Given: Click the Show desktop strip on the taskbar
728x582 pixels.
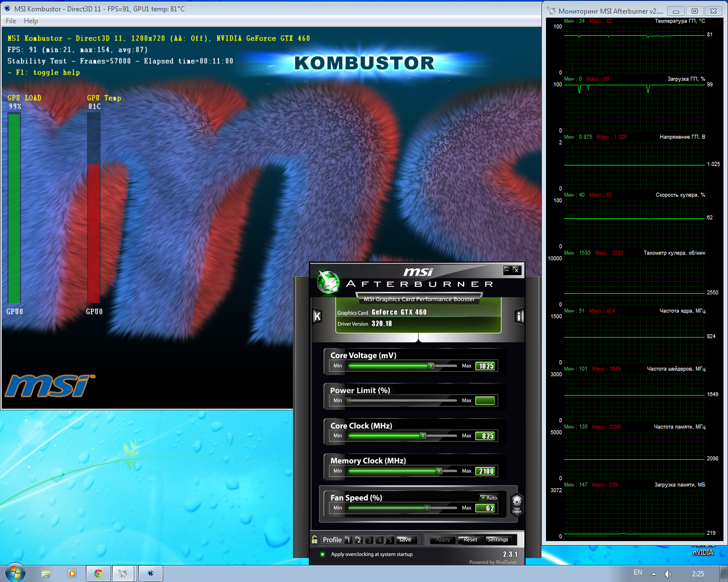Looking at the screenshot, I should pyautogui.click(x=724, y=573).
